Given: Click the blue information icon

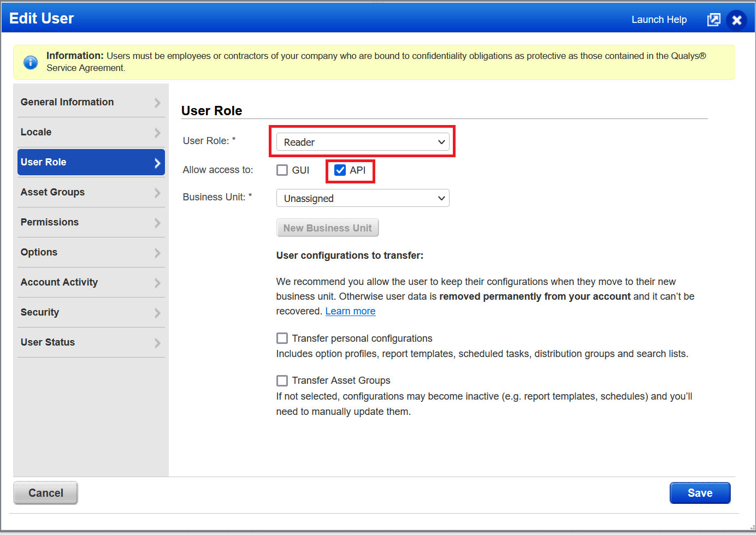Looking at the screenshot, I should [31, 62].
